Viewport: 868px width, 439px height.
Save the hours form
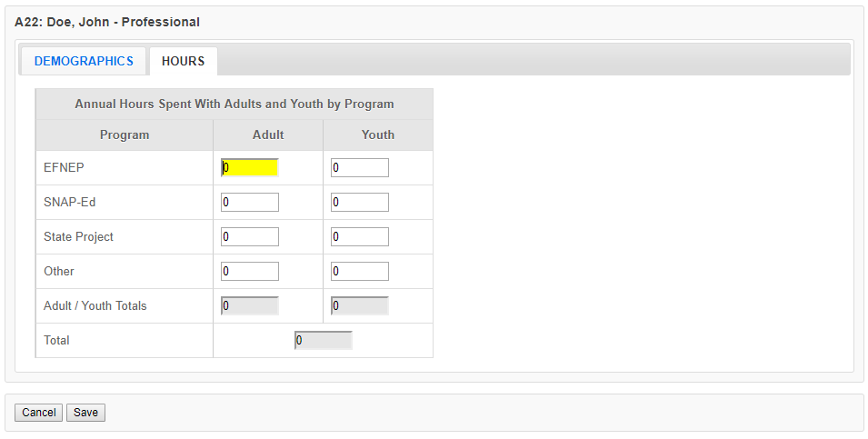86,413
